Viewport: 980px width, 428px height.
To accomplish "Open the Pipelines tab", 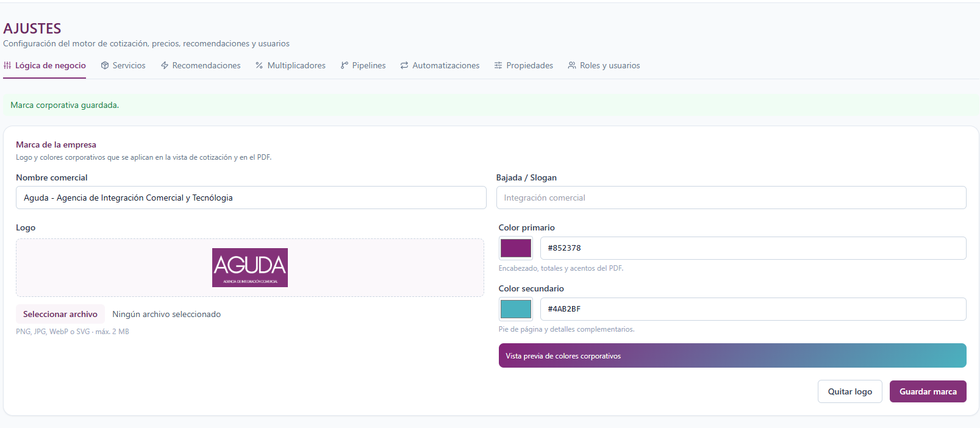I will coord(363,65).
